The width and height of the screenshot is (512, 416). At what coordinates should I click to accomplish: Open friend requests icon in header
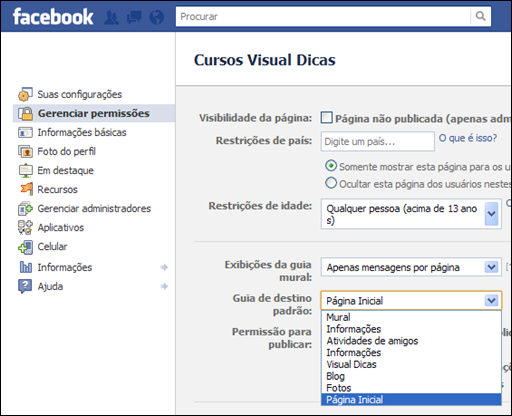(111, 17)
